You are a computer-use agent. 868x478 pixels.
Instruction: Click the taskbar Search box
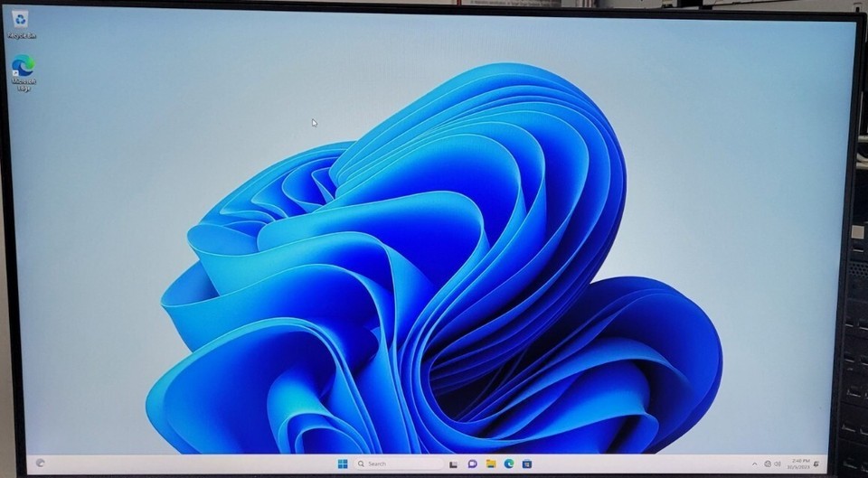tap(398, 464)
